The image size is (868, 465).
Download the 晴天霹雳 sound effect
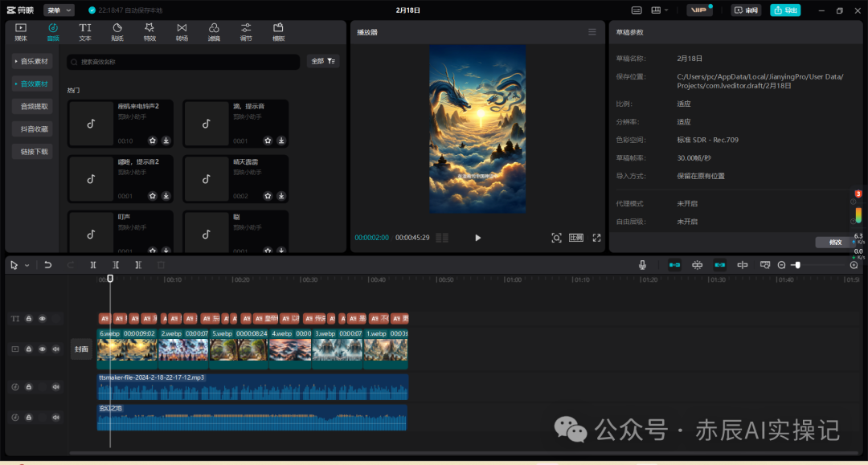281,196
